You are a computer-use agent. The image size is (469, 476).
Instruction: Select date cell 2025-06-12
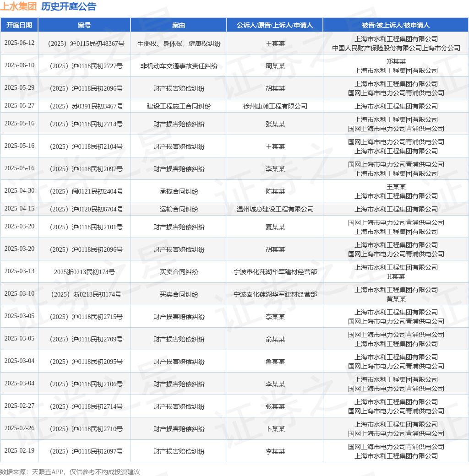[19, 43]
